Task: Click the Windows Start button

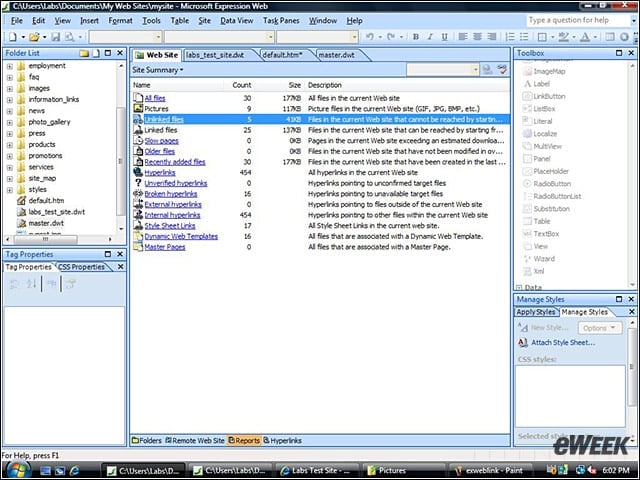Action: pos(18,469)
